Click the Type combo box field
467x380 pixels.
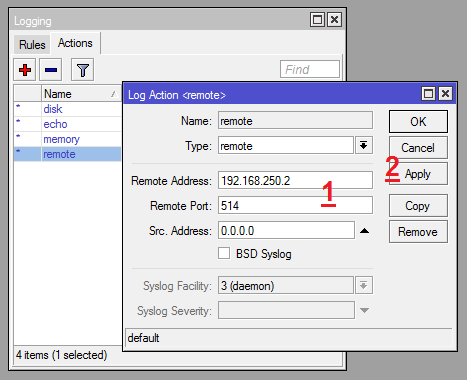tap(286, 145)
